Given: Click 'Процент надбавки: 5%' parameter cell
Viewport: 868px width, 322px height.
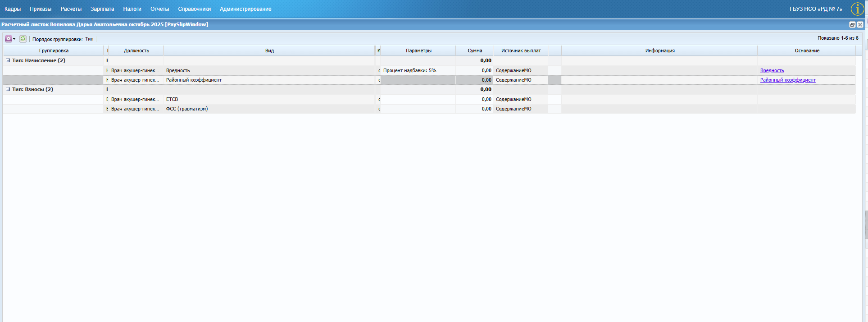Looking at the screenshot, I should (418, 70).
